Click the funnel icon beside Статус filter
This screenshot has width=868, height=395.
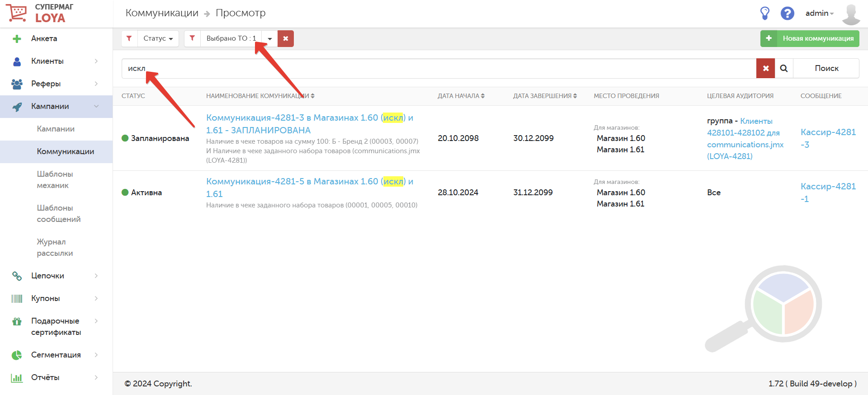[x=129, y=38]
